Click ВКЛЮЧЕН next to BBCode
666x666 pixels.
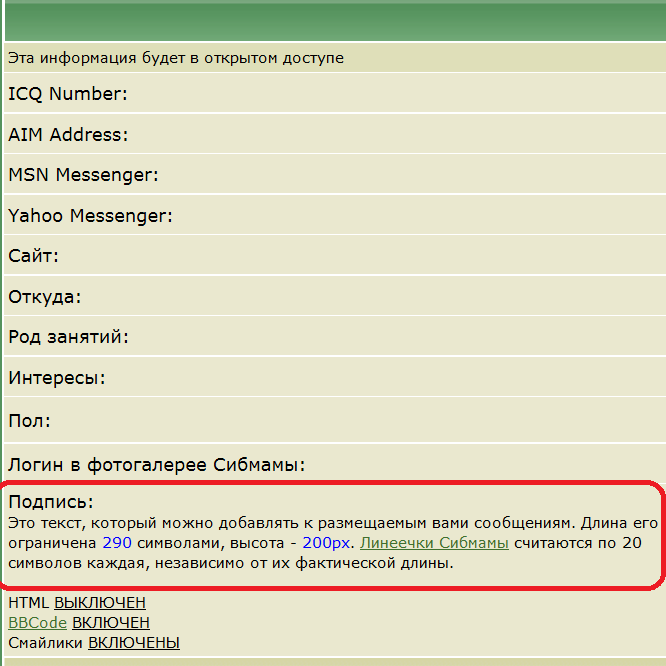(111, 623)
